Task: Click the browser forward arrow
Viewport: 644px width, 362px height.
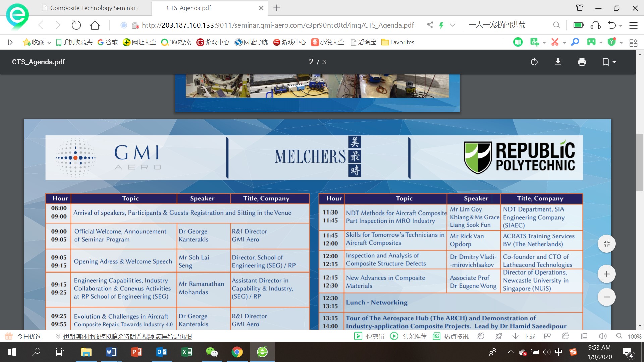Action: click(x=58, y=25)
